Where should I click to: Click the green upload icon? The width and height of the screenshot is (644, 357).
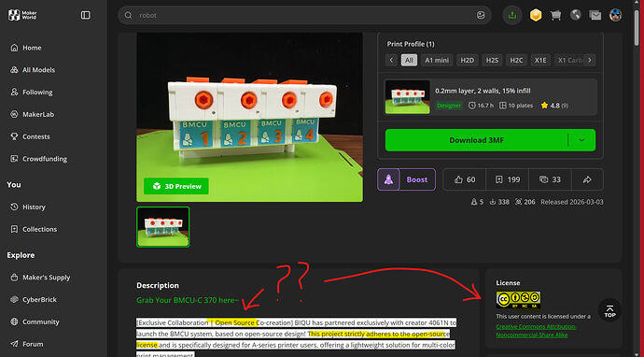[x=512, y=15]
